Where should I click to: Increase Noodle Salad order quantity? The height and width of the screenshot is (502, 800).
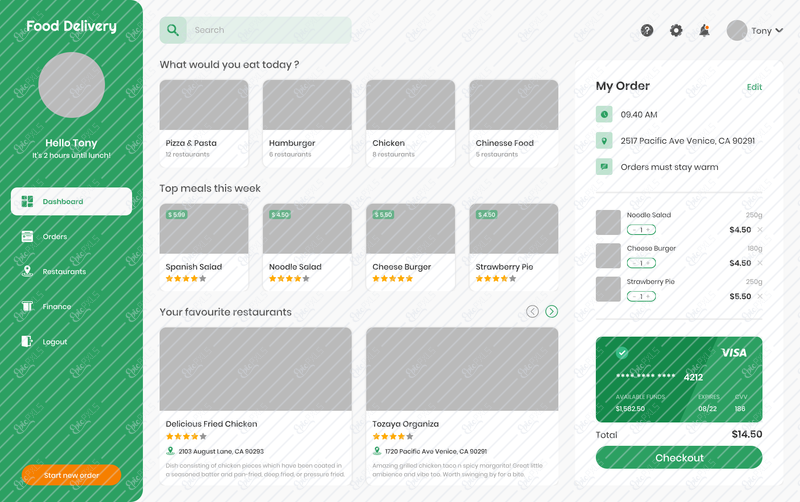click(x=648, y=230)
